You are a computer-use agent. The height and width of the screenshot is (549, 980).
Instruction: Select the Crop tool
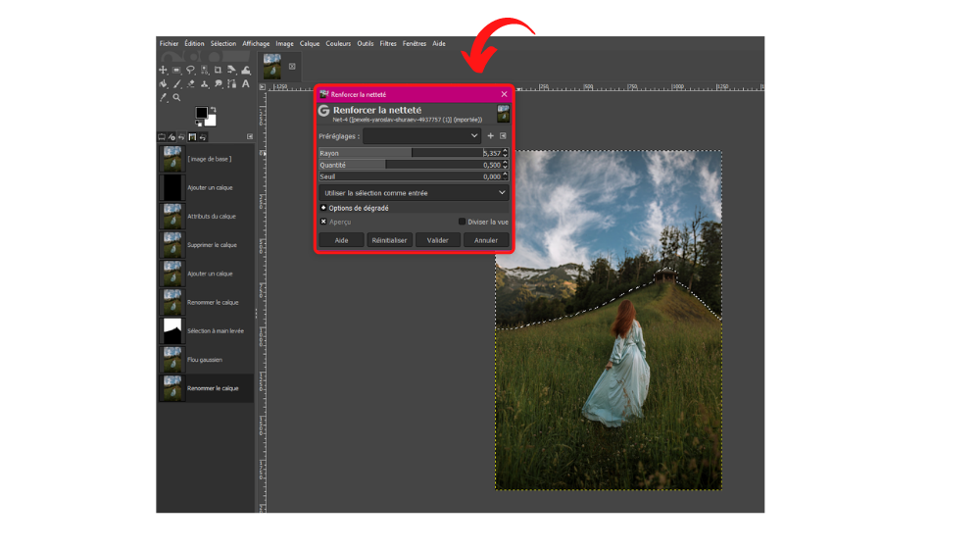pyautogui.click(x=219, y=70)
